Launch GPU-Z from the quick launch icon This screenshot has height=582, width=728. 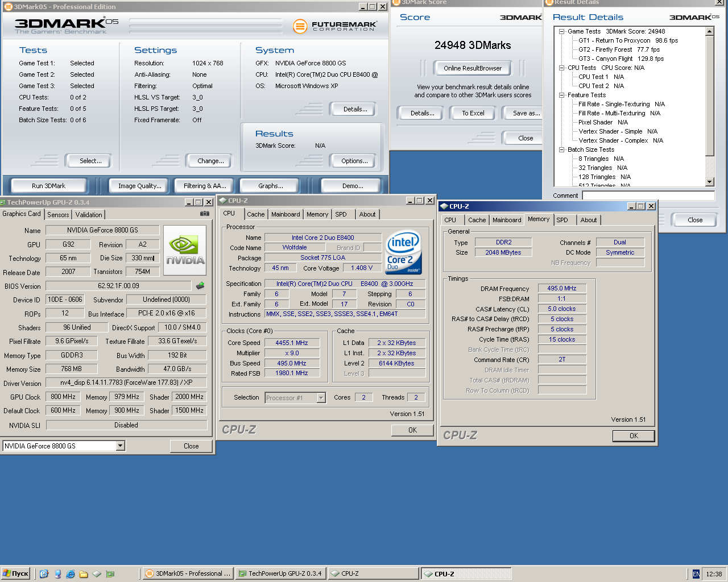pyautogui.click(x=110, y=574)
